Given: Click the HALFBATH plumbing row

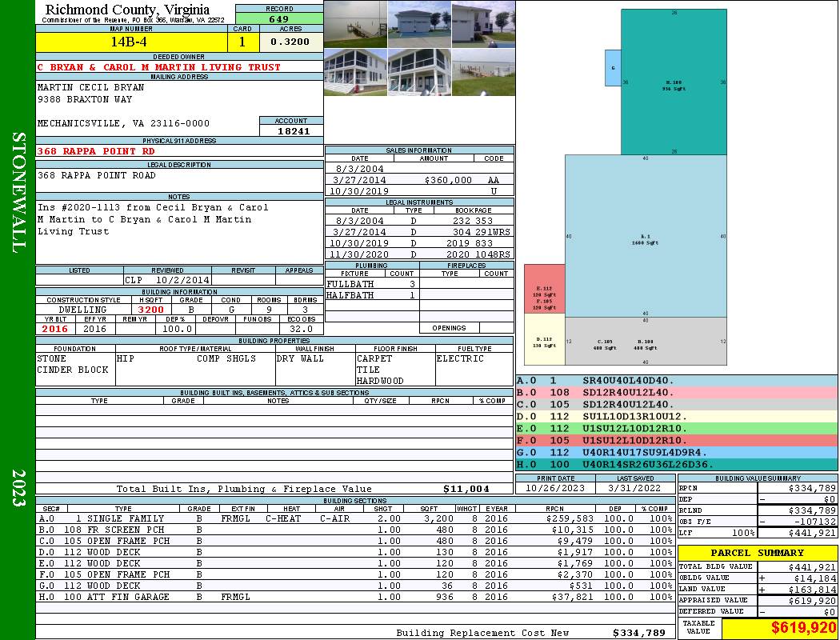Looking at the screenshot, I should pyautogui.click(x=371, y=295).
